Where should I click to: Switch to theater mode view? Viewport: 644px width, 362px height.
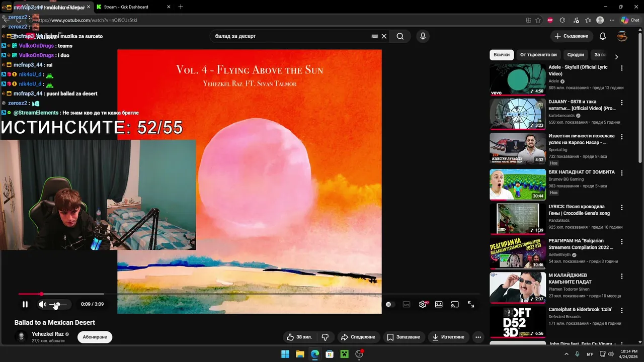[x=439, y=304]
